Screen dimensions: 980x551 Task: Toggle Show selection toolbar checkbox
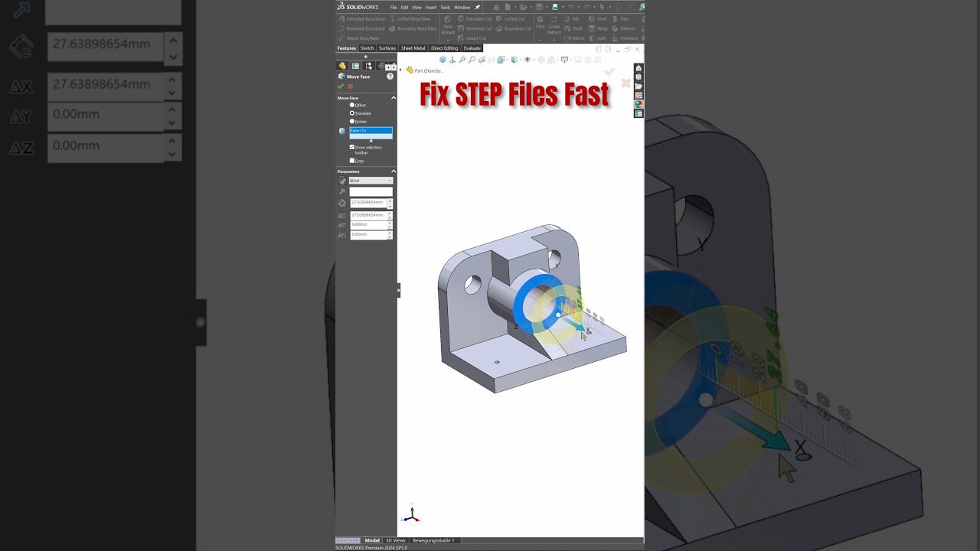point(352,147)
